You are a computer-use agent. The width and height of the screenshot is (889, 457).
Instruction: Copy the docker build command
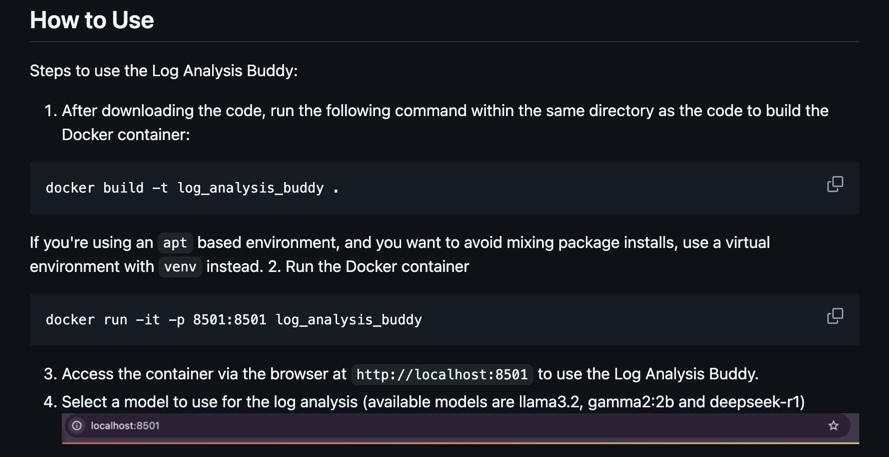(835, 184)
